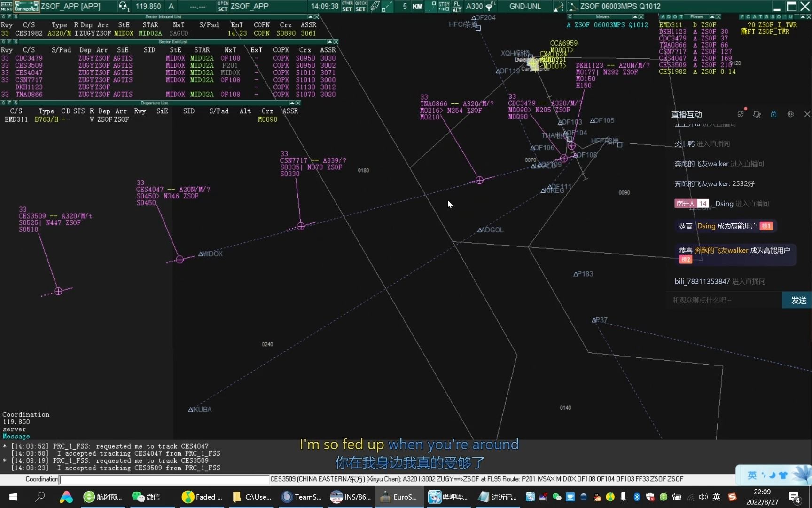This screenshot has height=508, width=812.
Task: Toggle the KM distance unit button
Action: [417, 6]
